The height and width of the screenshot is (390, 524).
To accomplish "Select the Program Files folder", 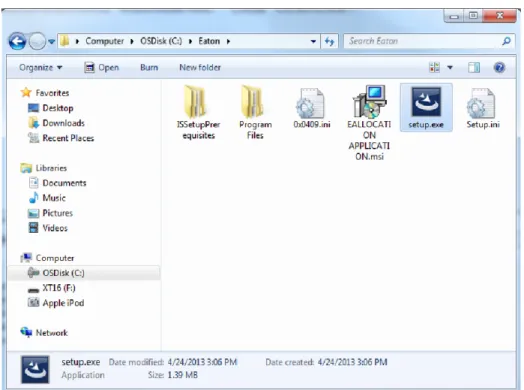I will (255, 112).
